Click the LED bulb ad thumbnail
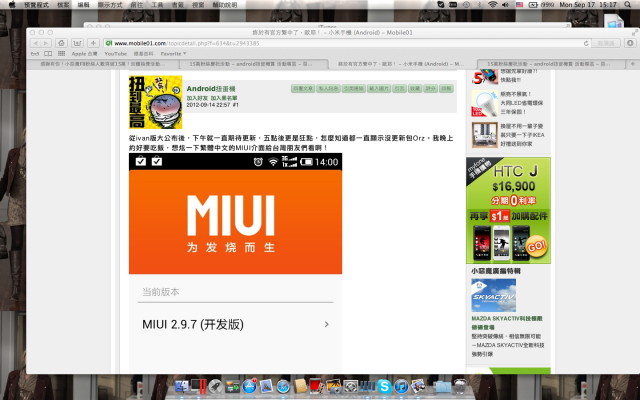640x400 pixels. (484, 103)
